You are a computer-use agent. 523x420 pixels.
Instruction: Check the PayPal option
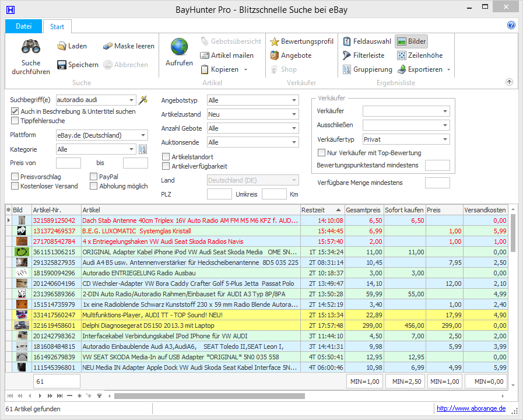(x=94, y=177)
